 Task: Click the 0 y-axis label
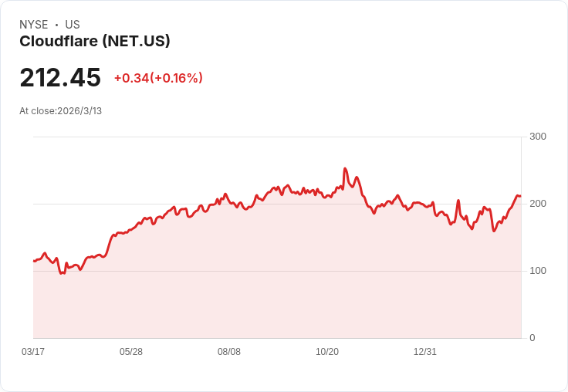click(x=532, y=338)
